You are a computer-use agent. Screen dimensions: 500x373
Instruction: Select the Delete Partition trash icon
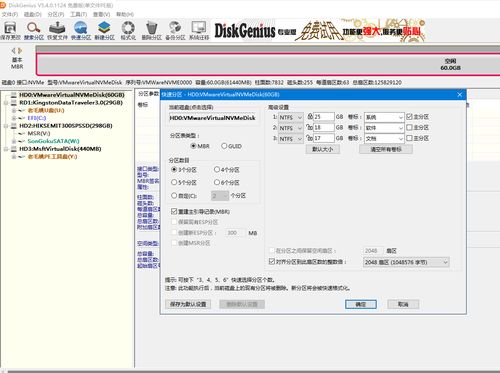coord(152,28)
